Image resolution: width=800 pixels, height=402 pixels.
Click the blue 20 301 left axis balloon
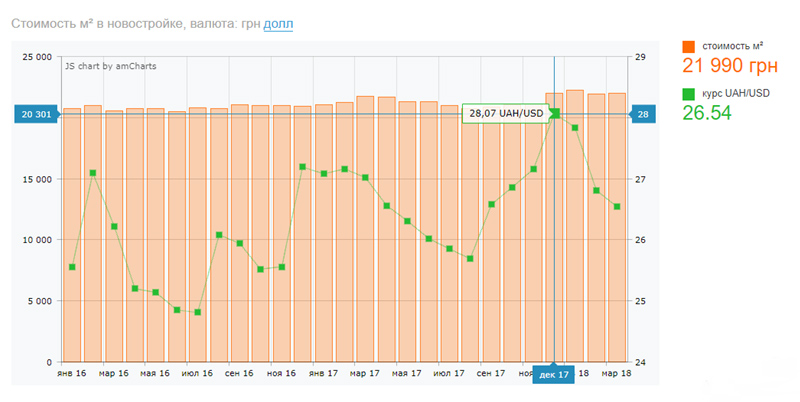click(35, 114)
